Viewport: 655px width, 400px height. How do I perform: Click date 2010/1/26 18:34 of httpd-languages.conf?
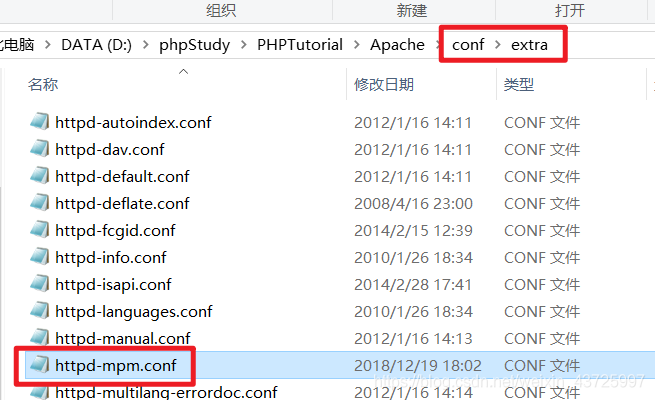[413, 311]
